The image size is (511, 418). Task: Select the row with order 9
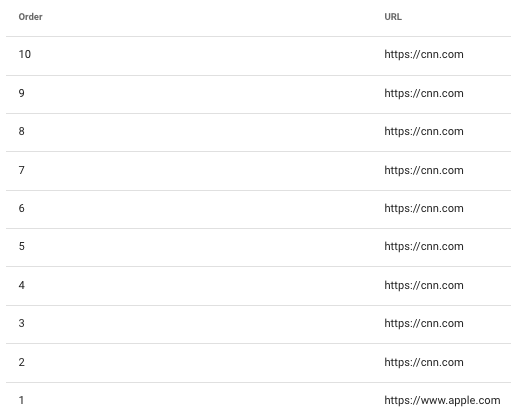click(258, 94)
